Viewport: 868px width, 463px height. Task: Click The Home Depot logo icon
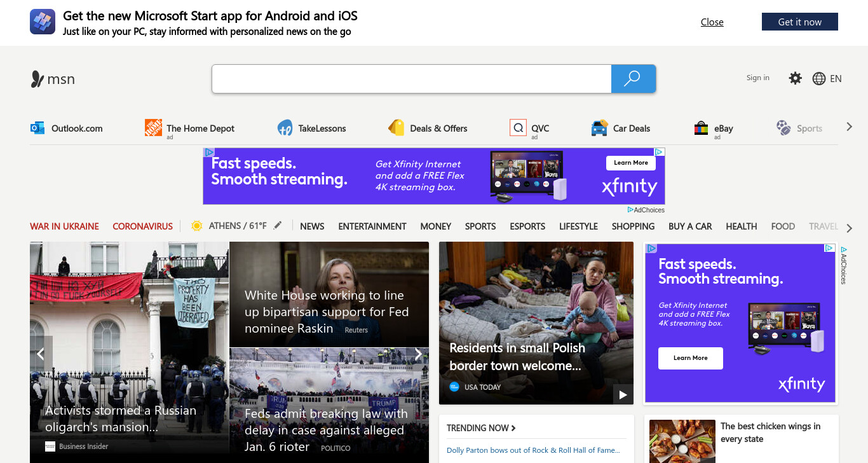153,128
